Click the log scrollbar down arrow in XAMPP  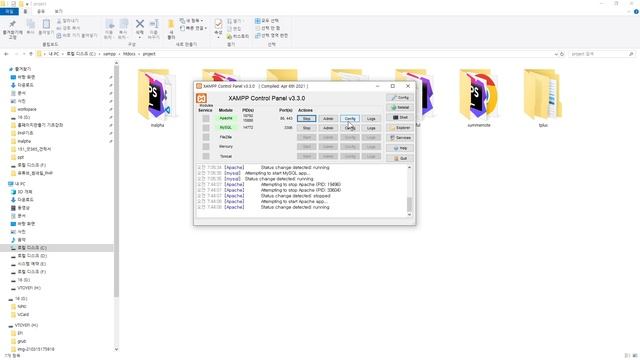click(409, 214)
